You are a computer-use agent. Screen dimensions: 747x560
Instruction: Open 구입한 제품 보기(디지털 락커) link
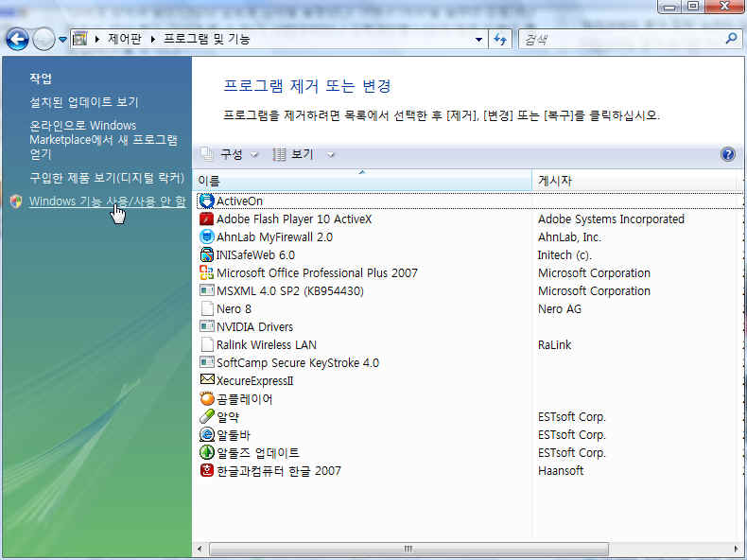[107, 178]
